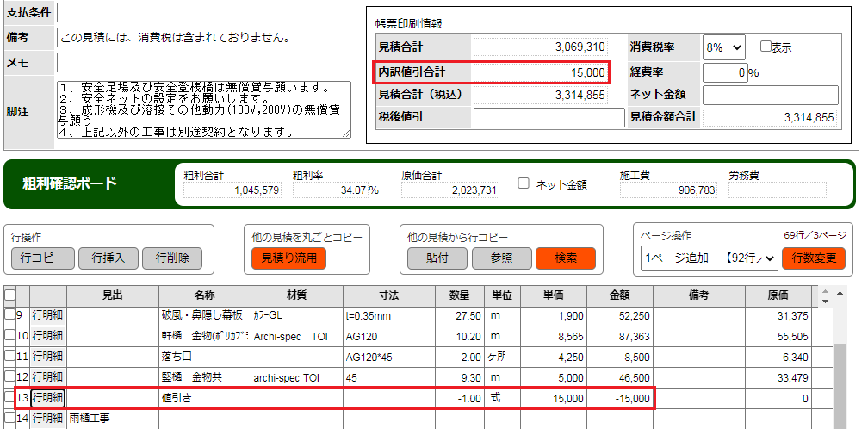Click the orange 見積り流用 button
This screenshot has width=868, height=429.
(288, 258)
